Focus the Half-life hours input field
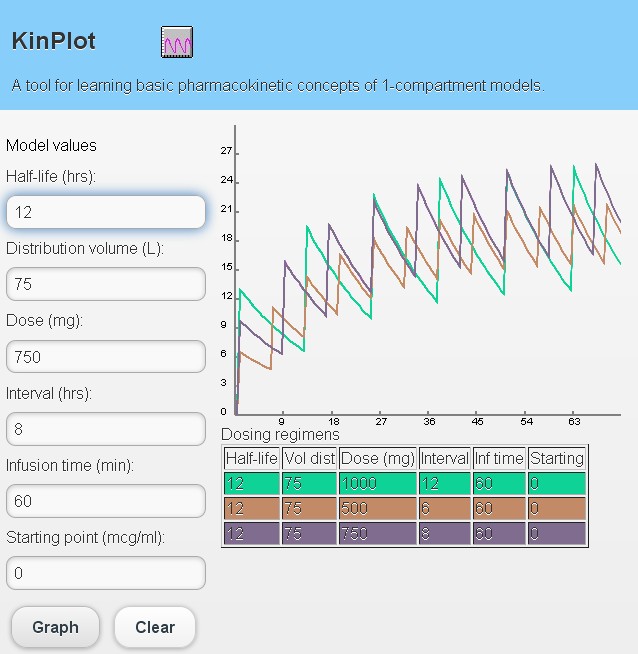The height and width of the screenshot is (654, 638). pyautogui.click(x=106, y=212)
